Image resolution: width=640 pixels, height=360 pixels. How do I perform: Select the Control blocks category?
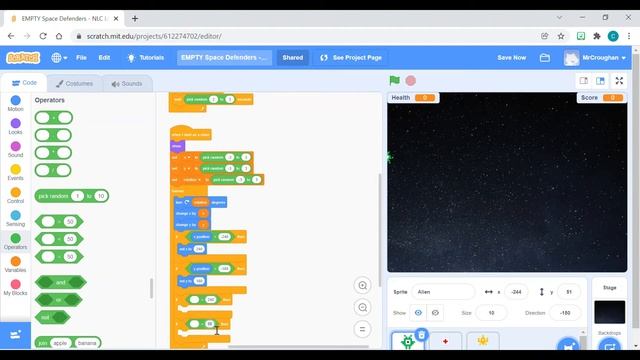pyautogui.click(x=16, y=195)
